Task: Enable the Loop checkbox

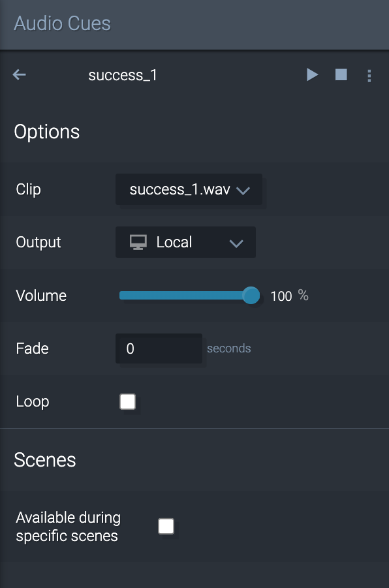Action: [127, 401]
